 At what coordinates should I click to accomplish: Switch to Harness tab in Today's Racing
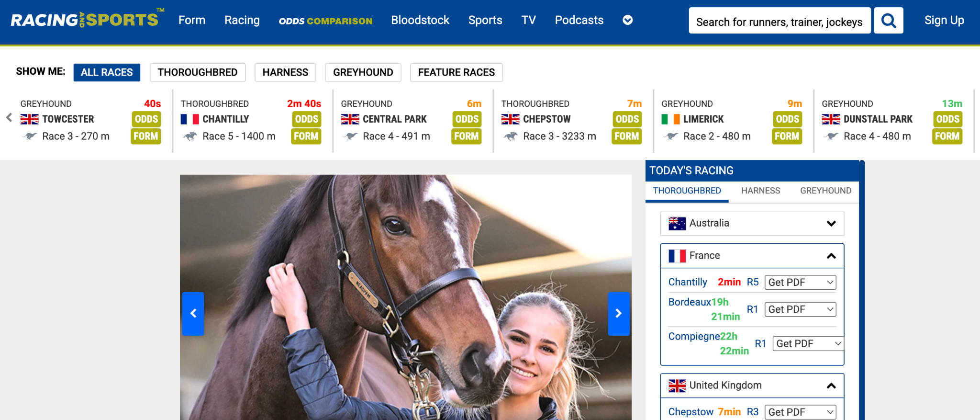[x=760, y=191]
